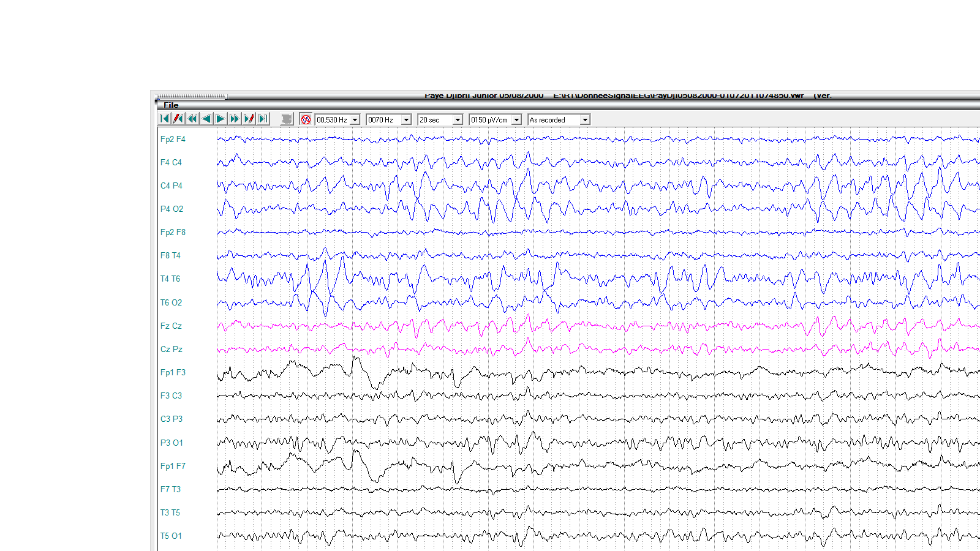Viewport: 980px width, 551px height.
Task: Select the T3 T5 channel label
Action: 170,512
